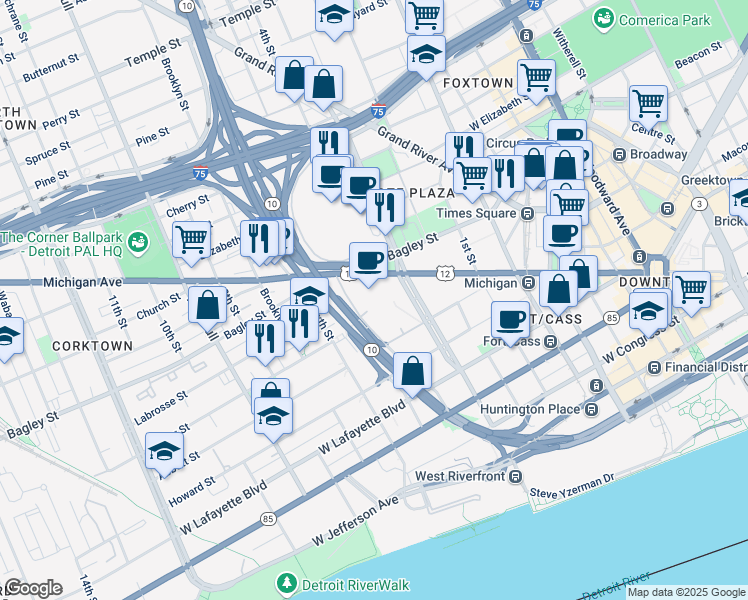
Task: Click the route 85 shield near W Congress St
Action: (x=611, y=318)
